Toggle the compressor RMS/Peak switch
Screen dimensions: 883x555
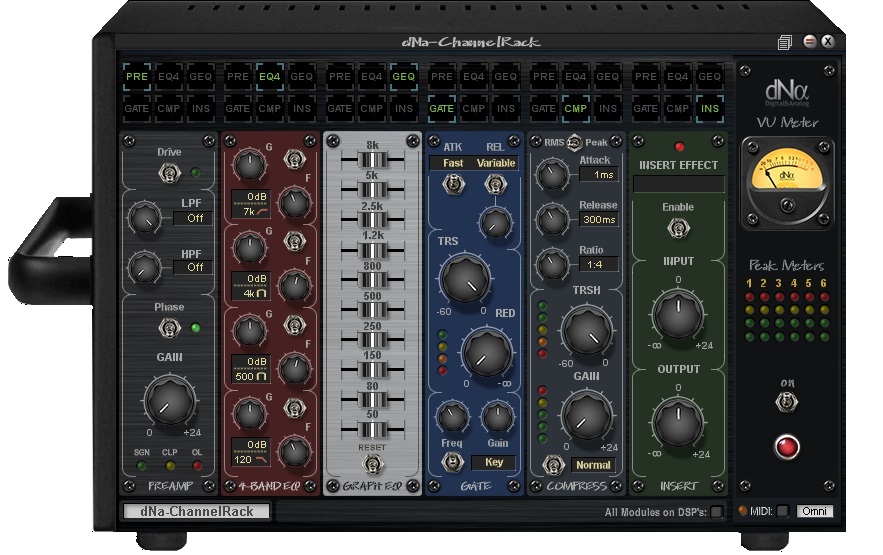574,142
